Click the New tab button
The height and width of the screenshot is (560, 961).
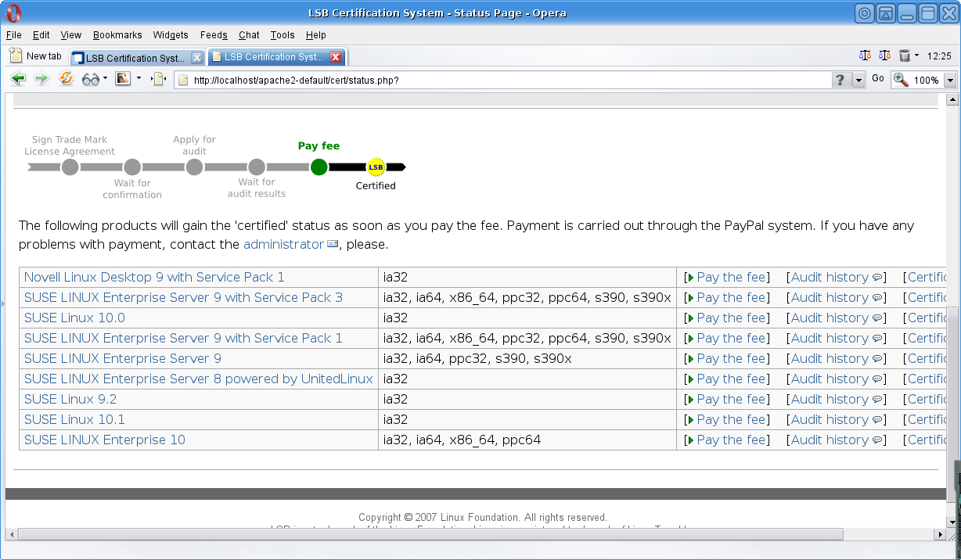point(35,56)
